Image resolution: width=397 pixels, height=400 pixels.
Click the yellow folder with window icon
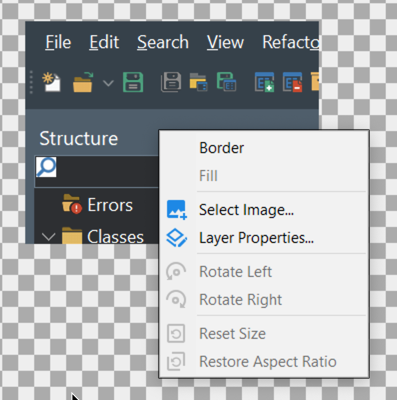pos(199,82)
